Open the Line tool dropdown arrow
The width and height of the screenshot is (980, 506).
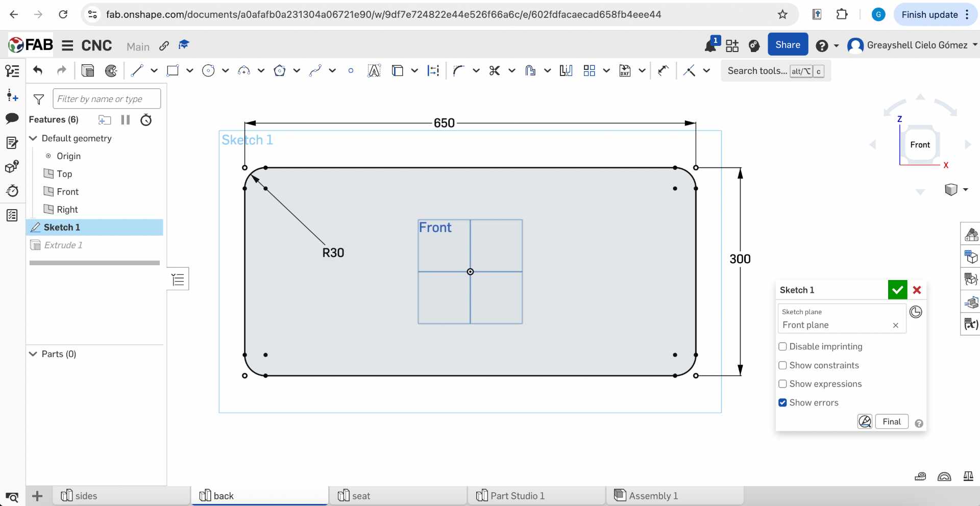(x=154, y=70)
